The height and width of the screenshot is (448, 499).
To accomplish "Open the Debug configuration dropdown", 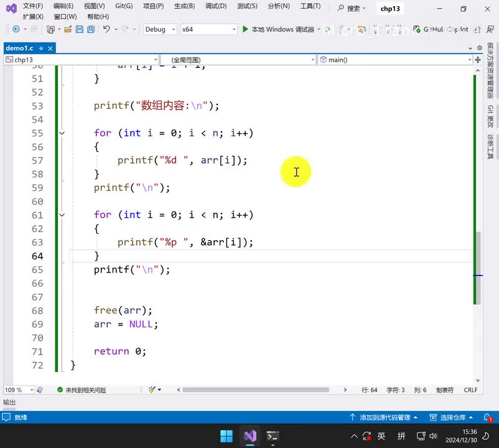I will 160,29.
